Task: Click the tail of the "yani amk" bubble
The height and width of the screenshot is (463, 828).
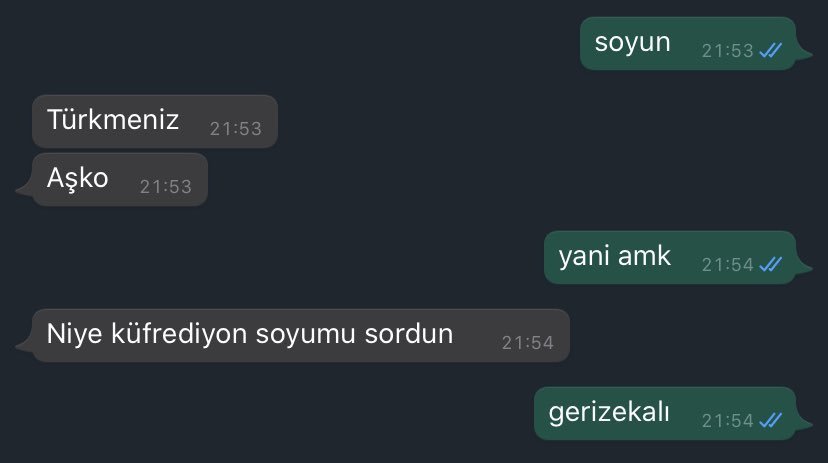Action: (803, 267)
